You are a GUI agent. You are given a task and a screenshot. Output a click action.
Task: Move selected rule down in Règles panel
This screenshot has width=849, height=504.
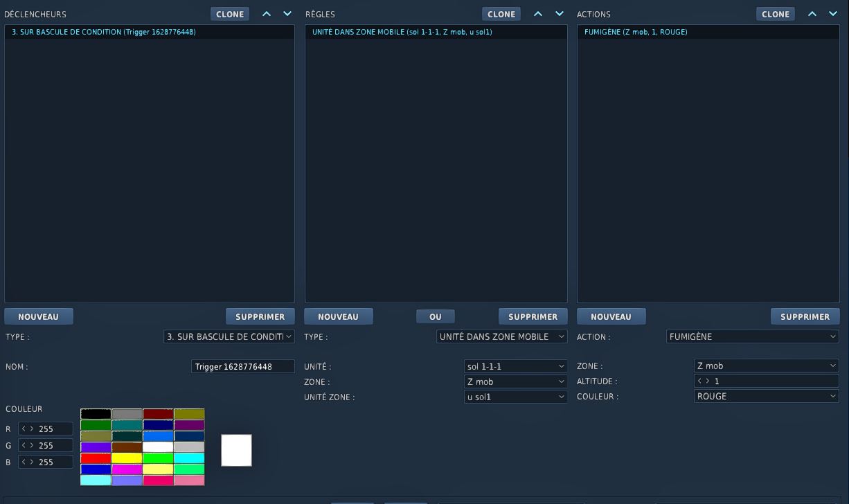(x=560, y=14)
